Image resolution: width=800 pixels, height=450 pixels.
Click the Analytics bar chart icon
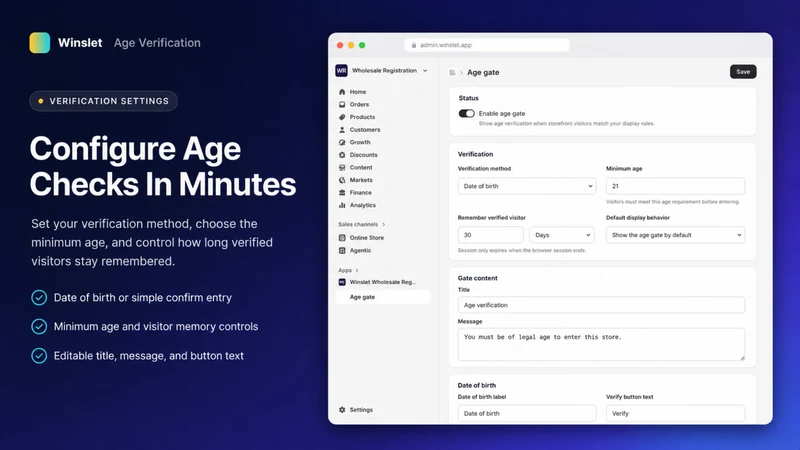tap(342, 205)
